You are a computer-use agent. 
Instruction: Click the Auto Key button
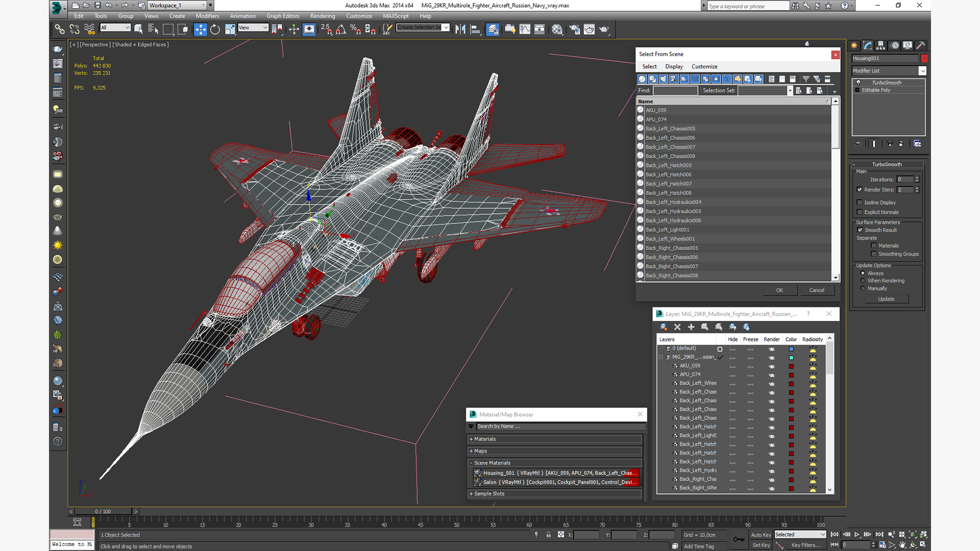coord(761,535)
